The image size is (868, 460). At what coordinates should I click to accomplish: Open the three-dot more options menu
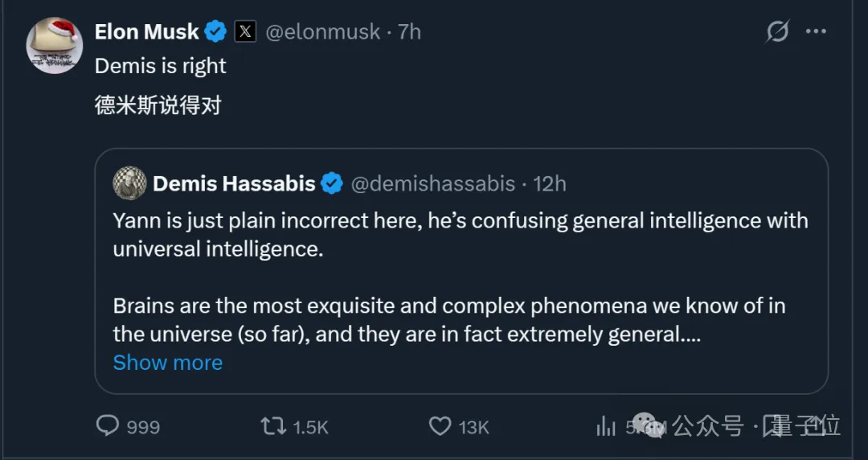[x=817, y=32]
